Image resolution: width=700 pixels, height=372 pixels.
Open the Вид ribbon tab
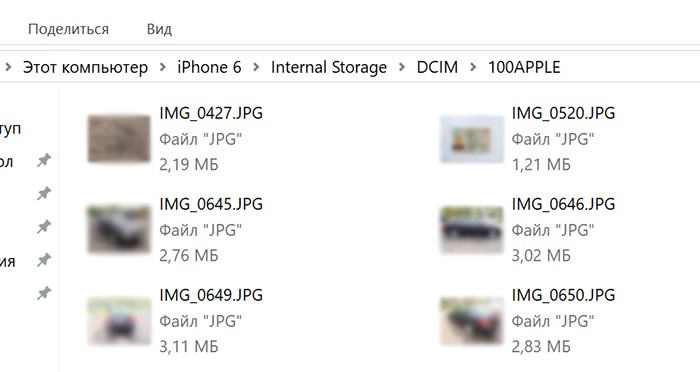tap(159, 29)
